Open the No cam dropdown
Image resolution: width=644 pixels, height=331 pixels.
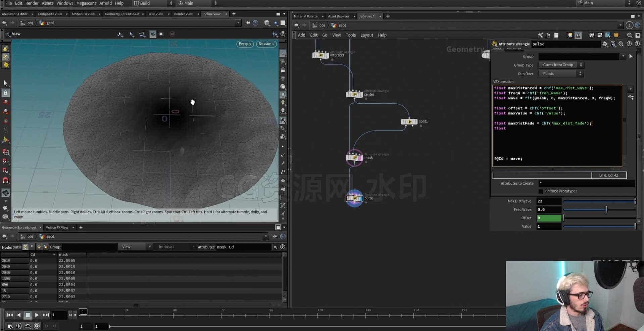click(x=266, y=44)
